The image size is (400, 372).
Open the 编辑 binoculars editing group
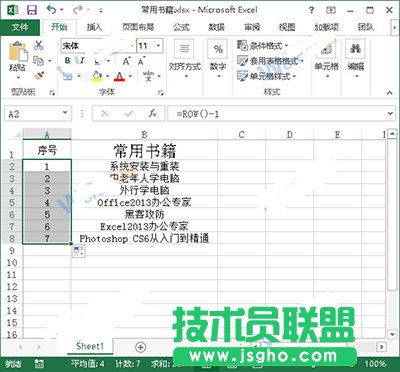356,59
